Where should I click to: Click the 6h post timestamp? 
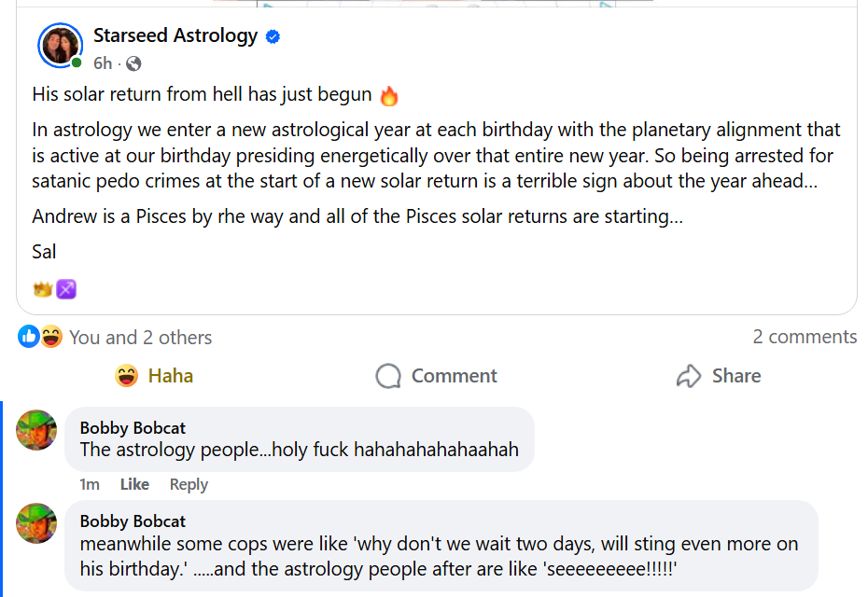103,63
